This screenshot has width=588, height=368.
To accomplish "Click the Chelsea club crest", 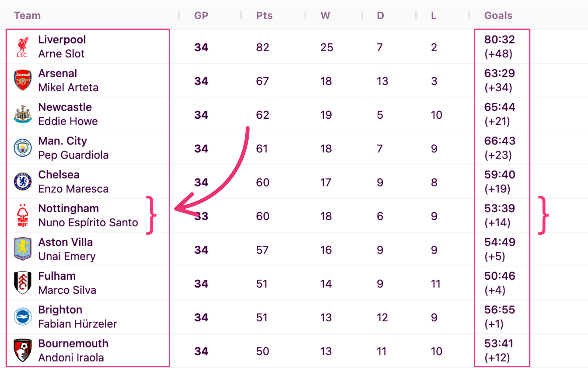I will 23,182.
